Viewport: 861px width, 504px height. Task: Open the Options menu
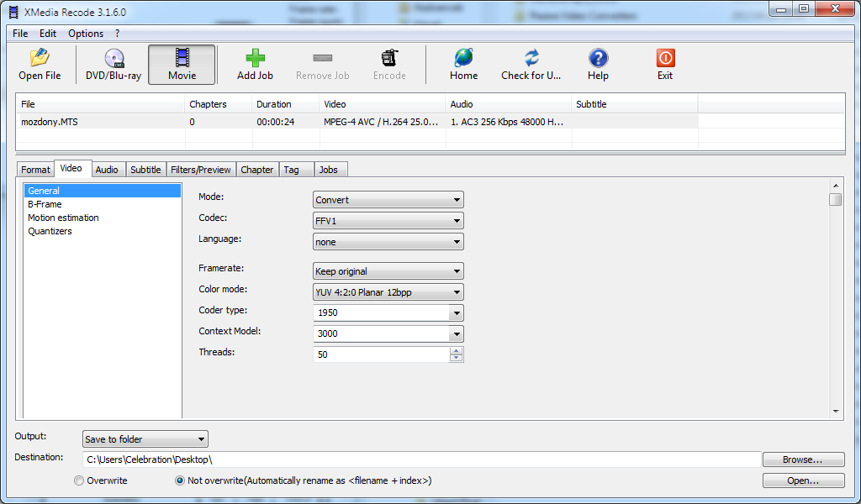coord(86,34)
